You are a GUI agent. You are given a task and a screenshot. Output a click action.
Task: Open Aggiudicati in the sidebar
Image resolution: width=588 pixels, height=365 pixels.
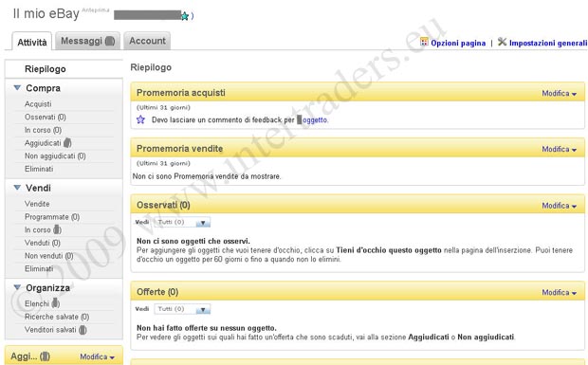coord(48,143)
